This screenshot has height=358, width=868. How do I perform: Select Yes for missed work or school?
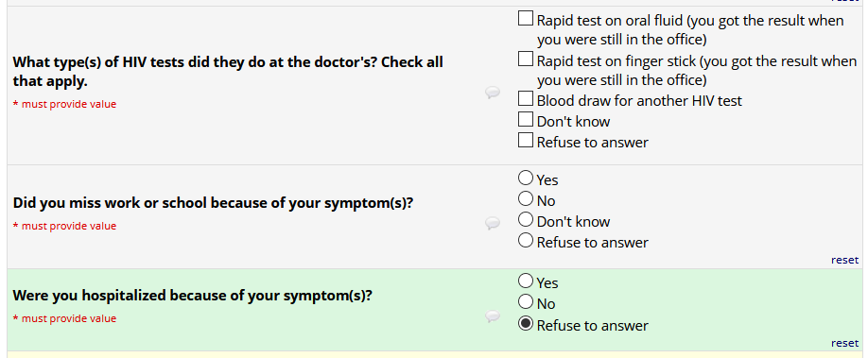[x=526, y=178]
